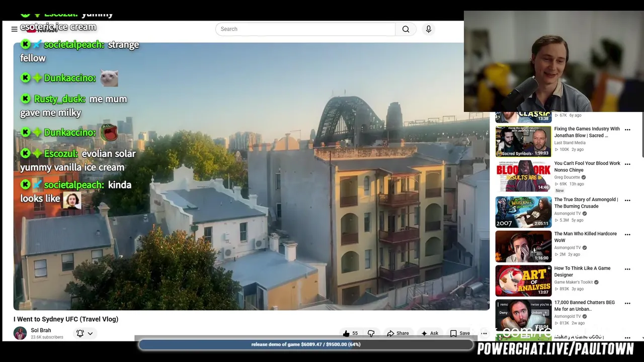Share the video via Share button
The image size is (644, 362).
[397, 333]
